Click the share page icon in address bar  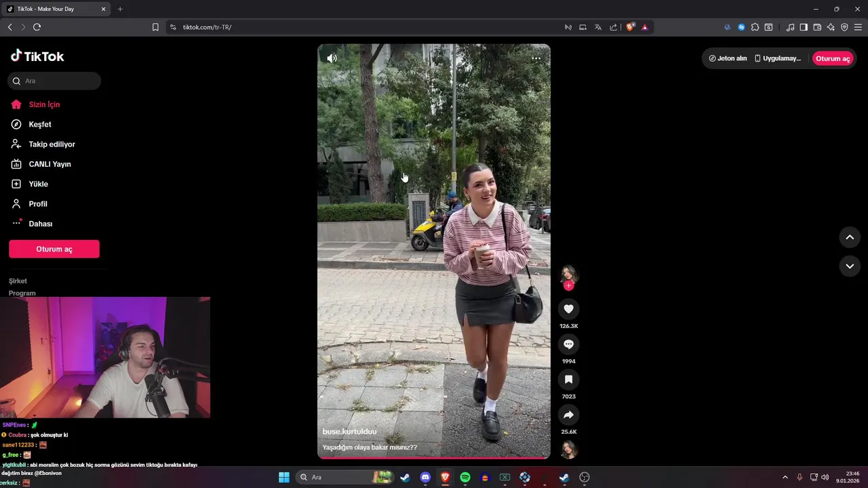614,27
